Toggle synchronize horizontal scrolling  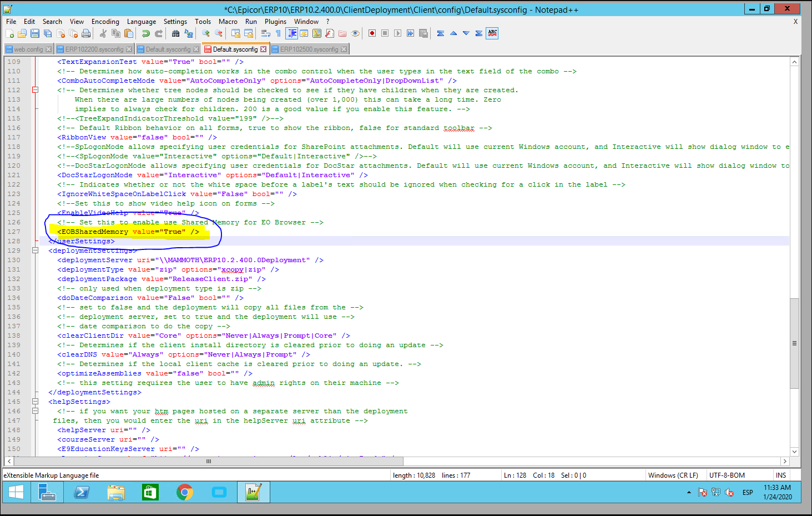(x=249, y=33)
